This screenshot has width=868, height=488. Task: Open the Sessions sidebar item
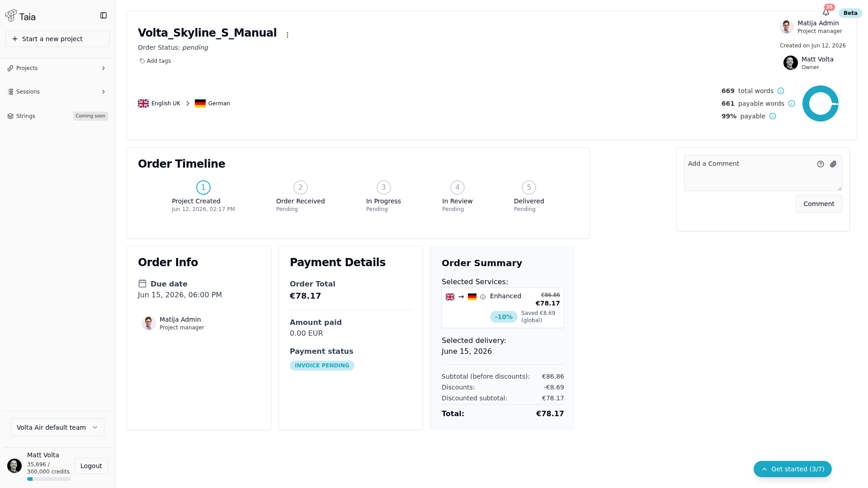pyautogui.click(x=57, y=92)
